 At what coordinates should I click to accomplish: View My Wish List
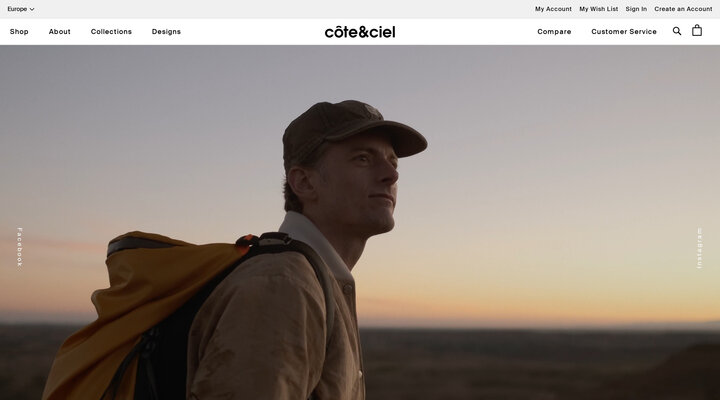599,9
